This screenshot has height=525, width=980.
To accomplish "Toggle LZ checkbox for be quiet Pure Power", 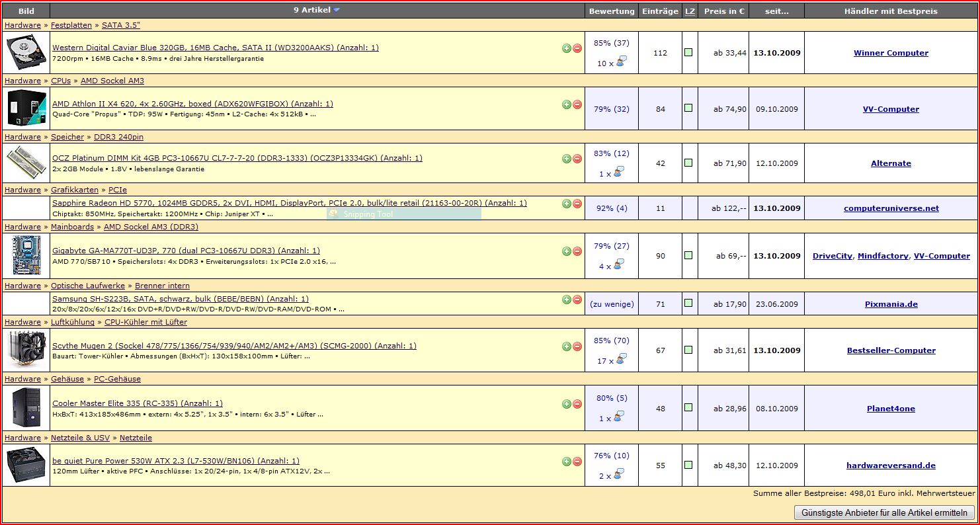I will 688,464.
